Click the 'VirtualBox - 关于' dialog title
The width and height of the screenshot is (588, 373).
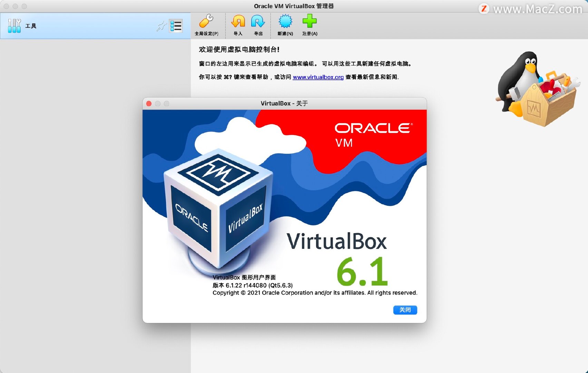284,104
